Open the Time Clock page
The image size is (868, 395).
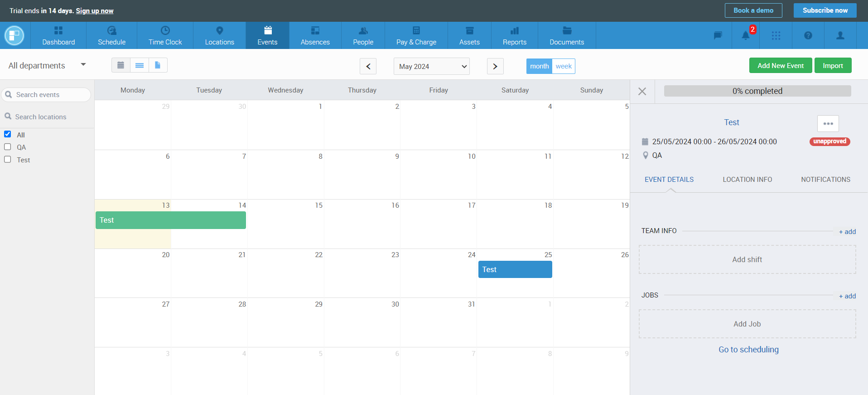tap(165, 35)
